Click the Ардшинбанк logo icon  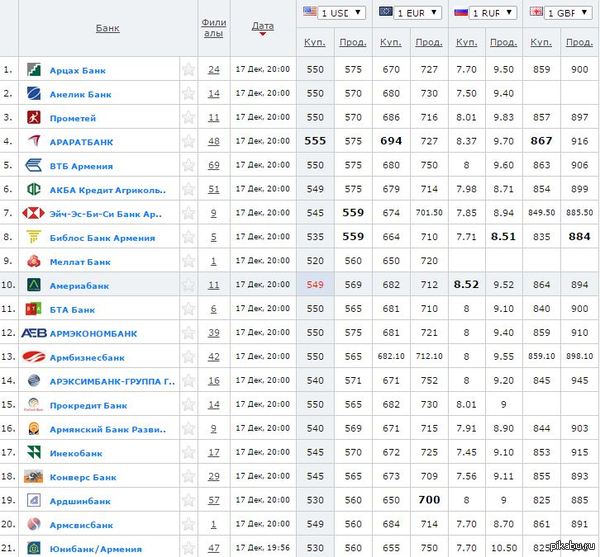click(34, 501)
